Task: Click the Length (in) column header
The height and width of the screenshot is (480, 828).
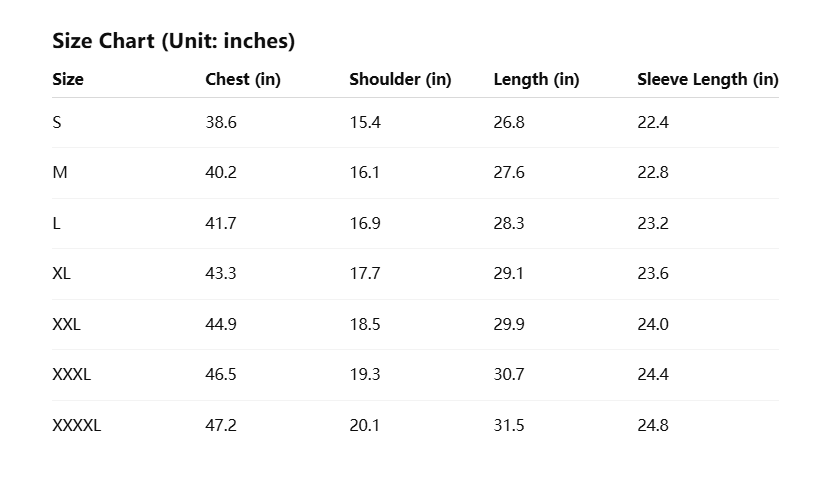Action: [x=536, y=80]
